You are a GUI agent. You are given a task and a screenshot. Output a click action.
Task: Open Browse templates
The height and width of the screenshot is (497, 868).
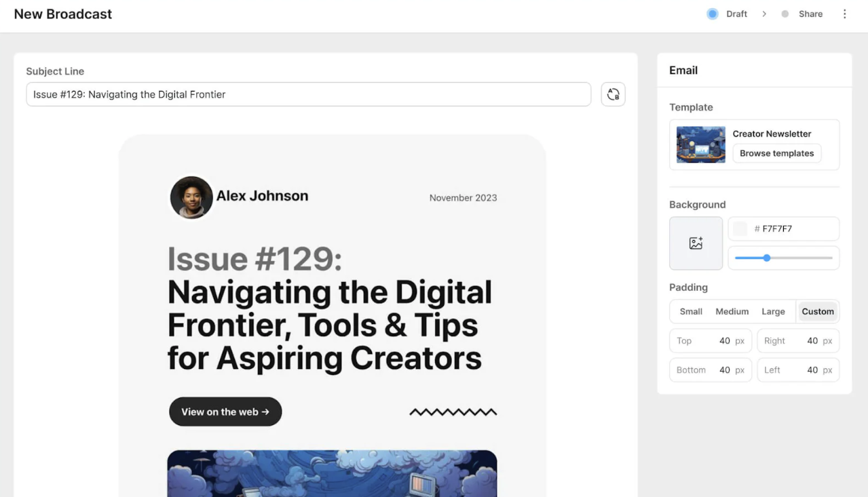pos(776,153)
